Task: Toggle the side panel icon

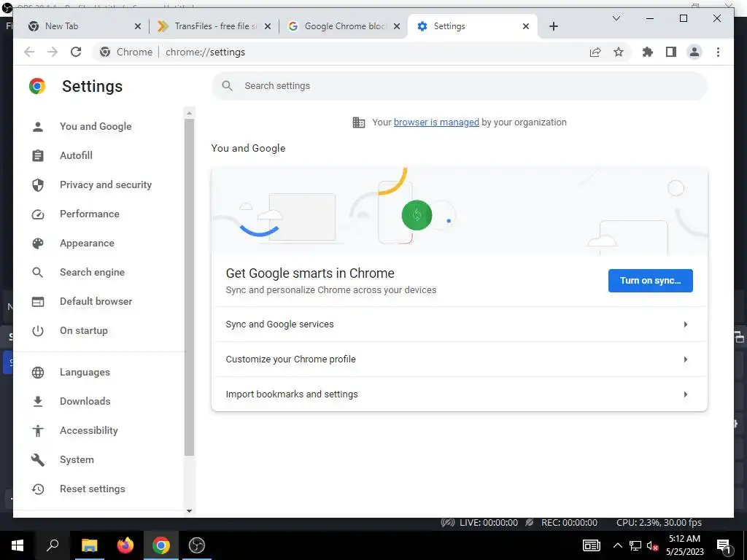Action: (671, 52)
